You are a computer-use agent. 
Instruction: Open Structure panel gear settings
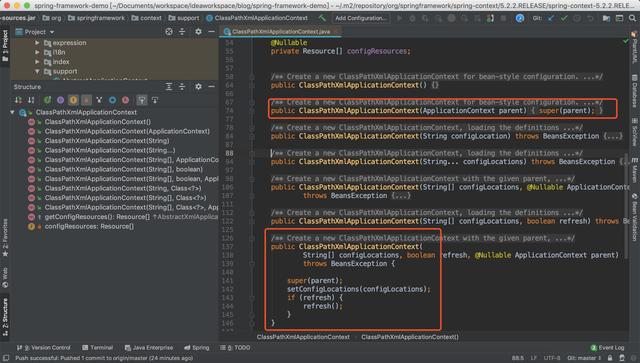[x=198, y=87]
